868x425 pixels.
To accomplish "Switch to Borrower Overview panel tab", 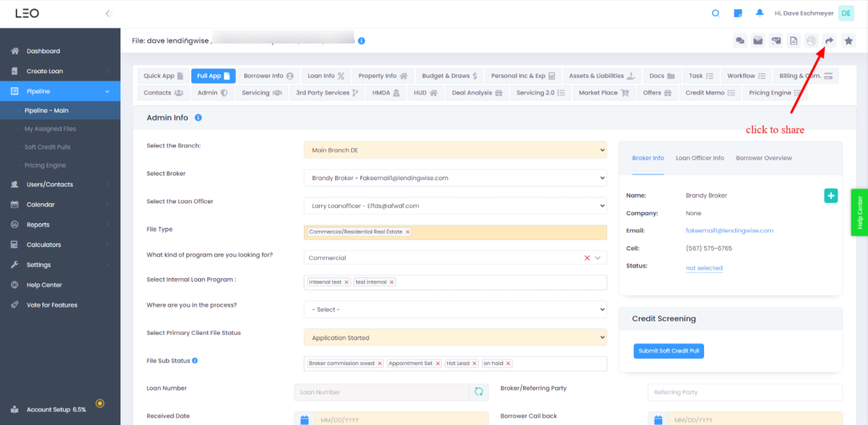I will (763, 158).
